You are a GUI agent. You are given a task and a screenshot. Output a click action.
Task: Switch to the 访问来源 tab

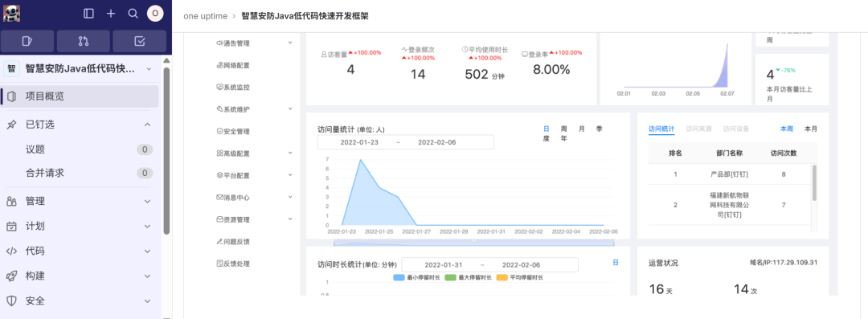tap(698, 129)
